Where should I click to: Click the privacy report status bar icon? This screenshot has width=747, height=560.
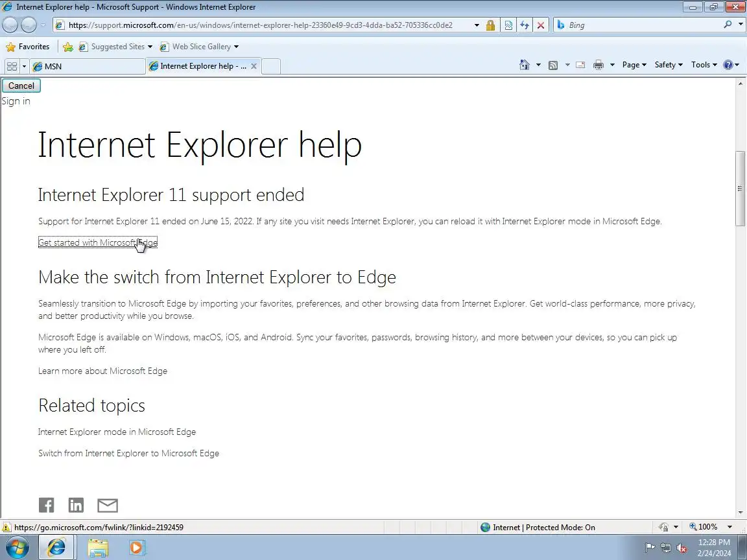click(663, 527)
